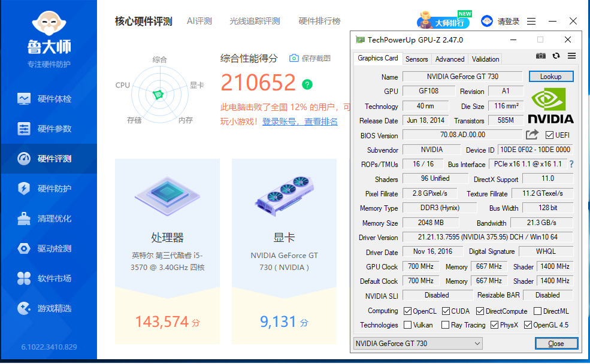Click the Lookup button
Screen dimensions: 590x364
[550, 77]
